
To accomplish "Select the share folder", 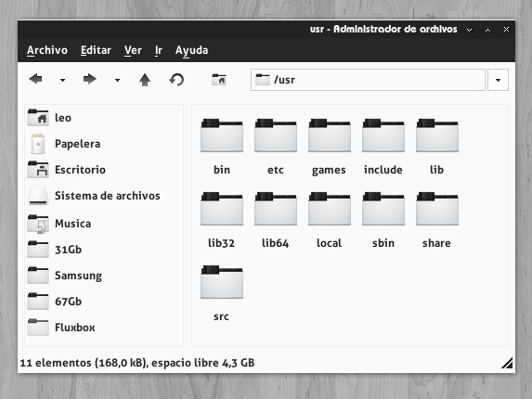I will click(x=436, y=220).
